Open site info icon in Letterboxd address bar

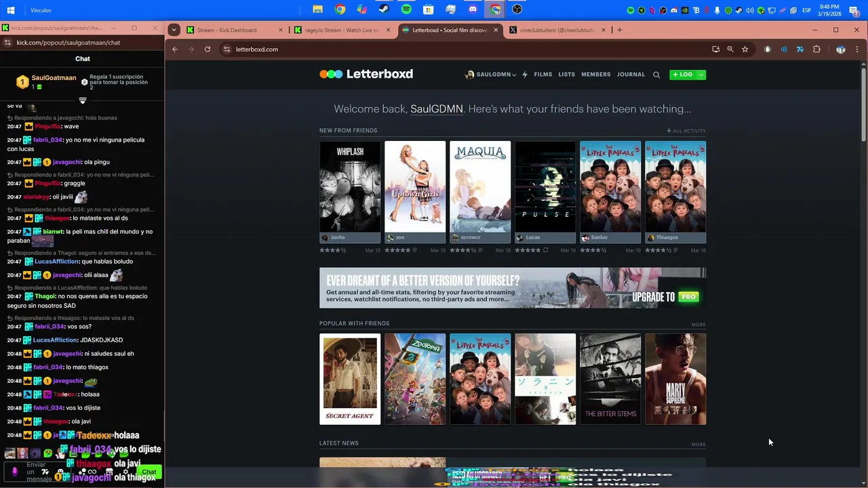[x=227, y=49]
